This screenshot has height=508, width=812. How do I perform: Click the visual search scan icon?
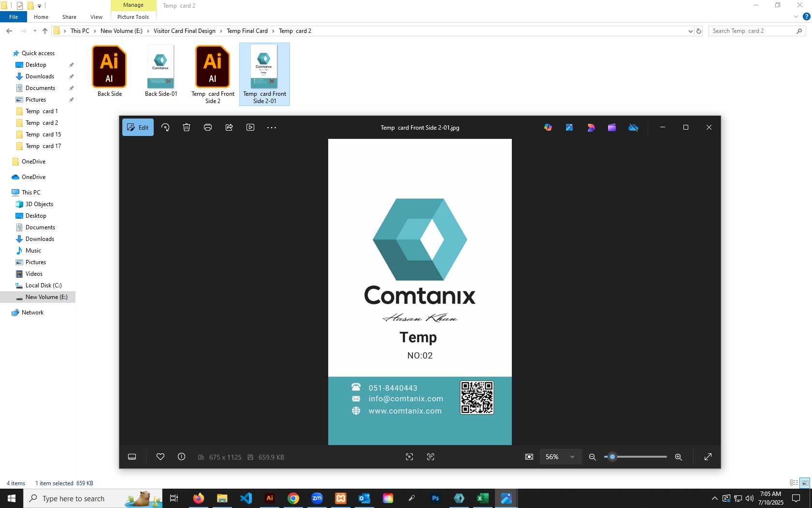click(x=409, y=457)
